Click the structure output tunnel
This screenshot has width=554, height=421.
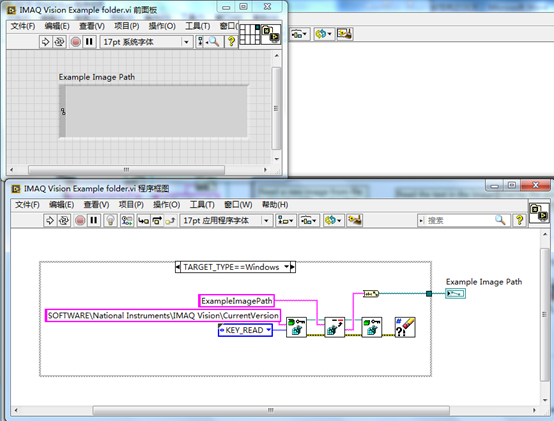[x=429, y=293]
